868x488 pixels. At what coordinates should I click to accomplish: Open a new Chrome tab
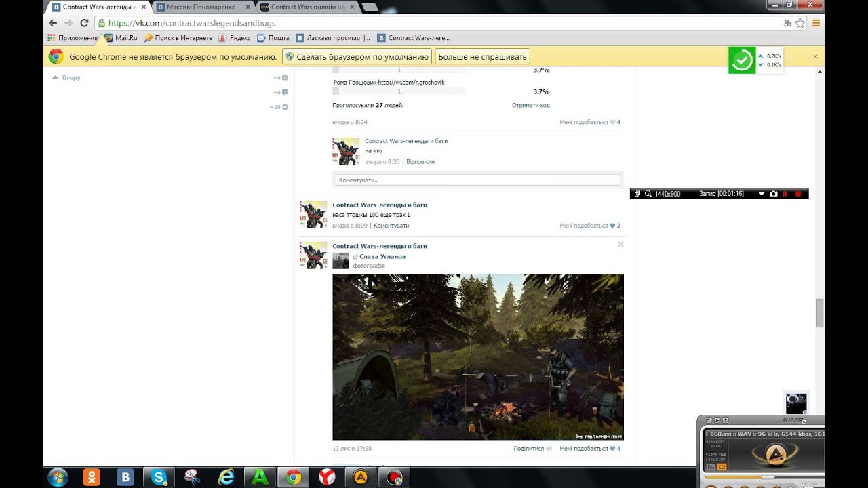tap(370, 7)
